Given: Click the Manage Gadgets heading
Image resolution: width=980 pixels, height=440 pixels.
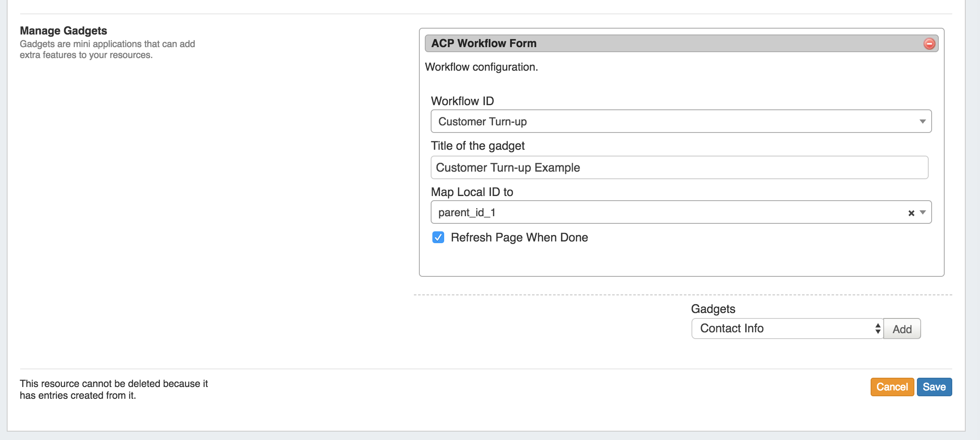Looking at the screenshot, I should [x=64, y=31].
